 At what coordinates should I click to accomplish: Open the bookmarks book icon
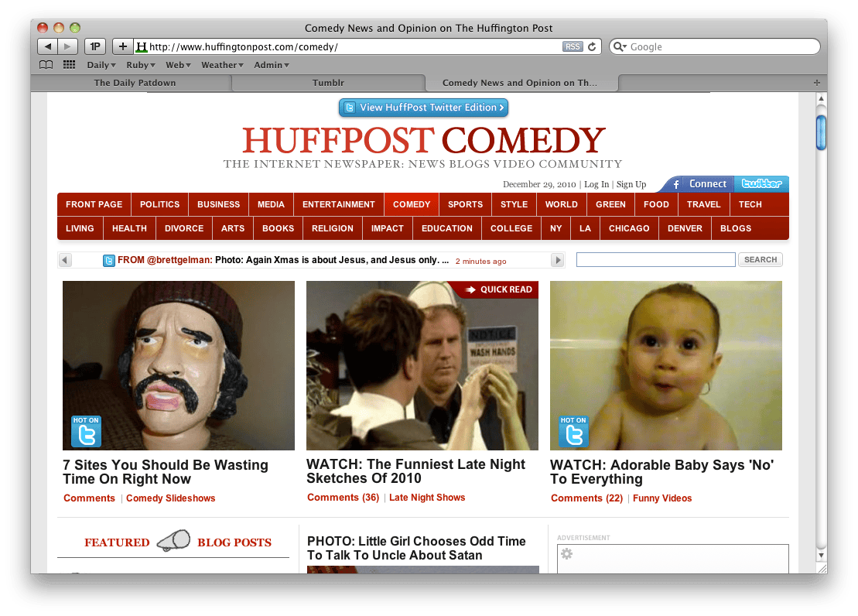46,64
